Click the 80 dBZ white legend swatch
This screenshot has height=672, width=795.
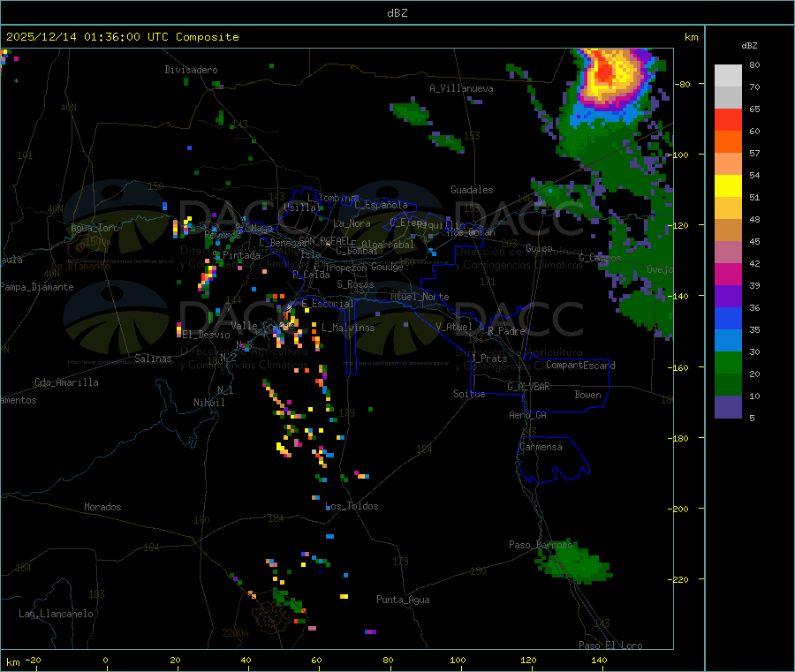[x=728, y=75]
